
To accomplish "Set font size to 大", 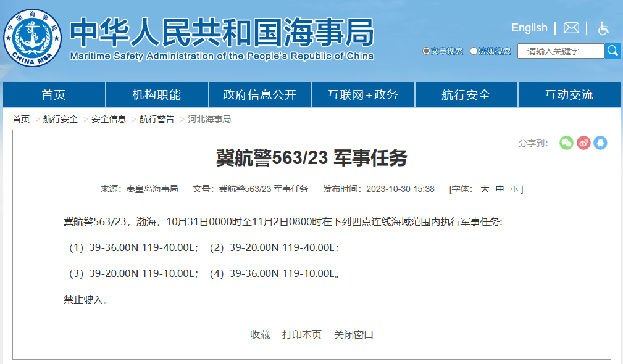I will point(485,189).
